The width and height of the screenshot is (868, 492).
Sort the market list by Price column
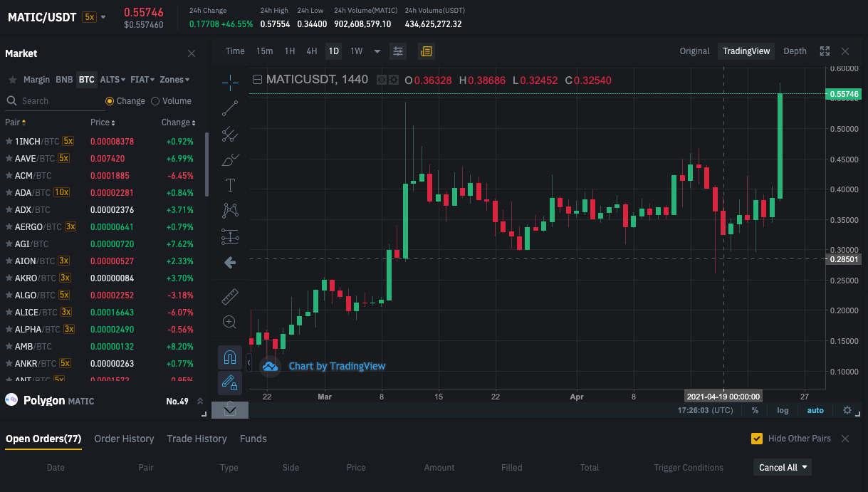pos(103,122)
